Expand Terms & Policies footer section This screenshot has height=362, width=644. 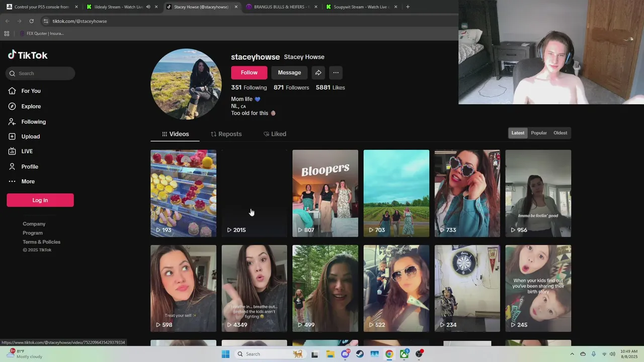click(x=41, y=242)
